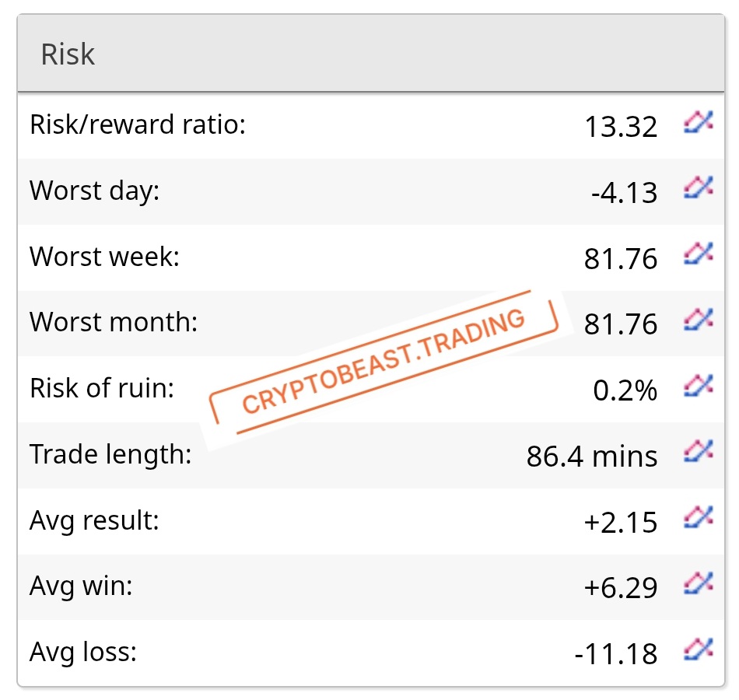Select the +2.15 avg result value
The image size is (739, 700).
pyautogui.click(x=621, y=523)
